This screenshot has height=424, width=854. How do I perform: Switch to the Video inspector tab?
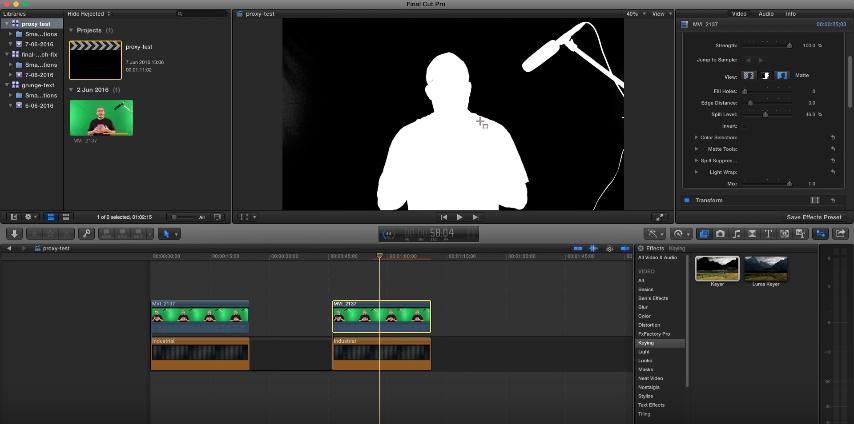[739, 14]
